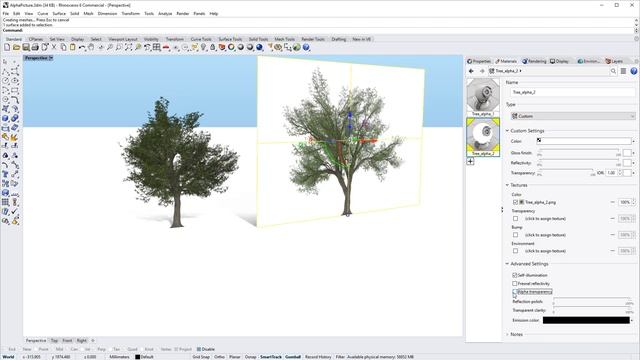Open the Perspective viewport title dropdown

pyautogui.click(x=51, y=58)
